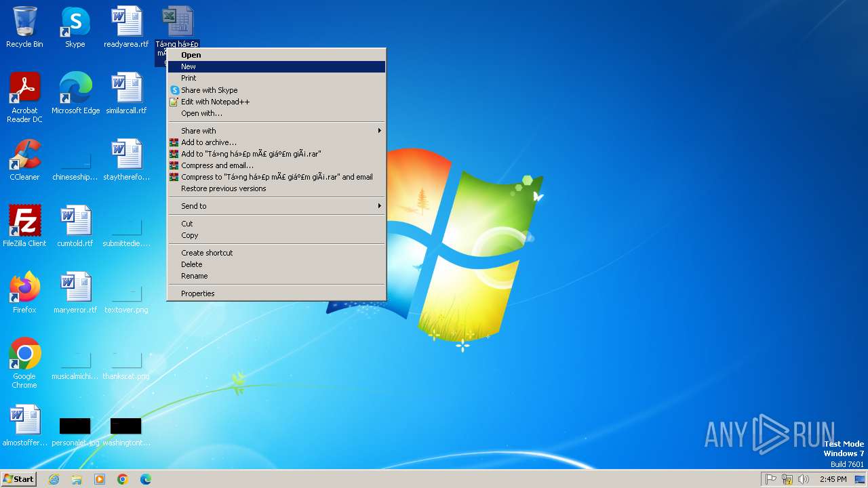This screenshot has width=868, height=488.
Task: Choose Create shortcut
Action: point(277,253)
